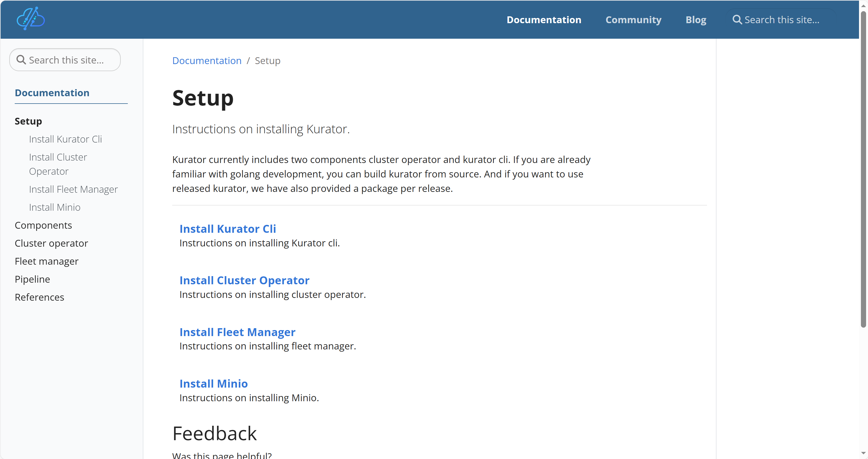Open the Documentation top menu item
868x459 pixels.
[544, 20]
